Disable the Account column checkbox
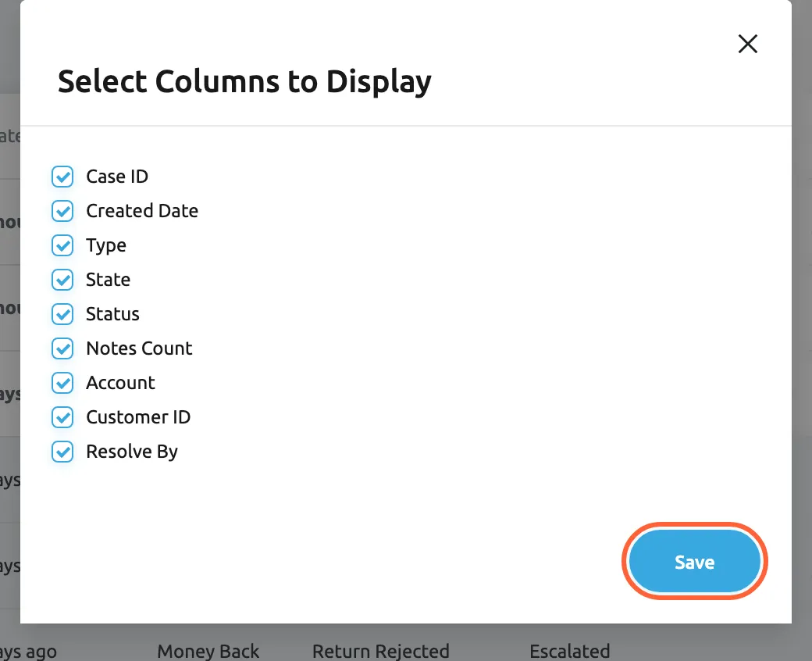The height and width of the screenshot is (661, 812). point(62,383)
